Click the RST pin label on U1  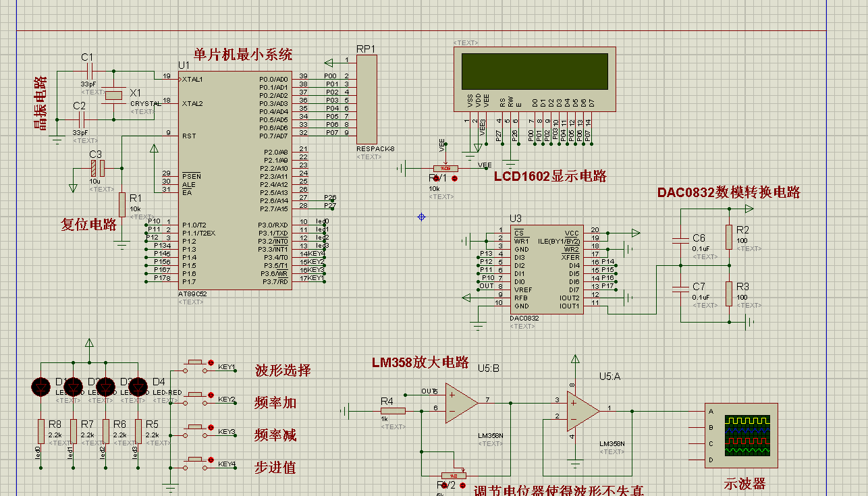point(188,136)
